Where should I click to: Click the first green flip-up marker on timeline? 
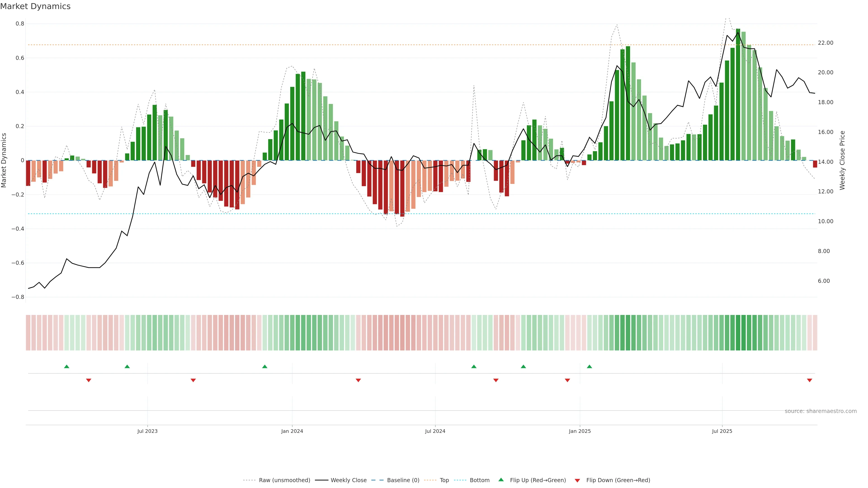(67, 366)
